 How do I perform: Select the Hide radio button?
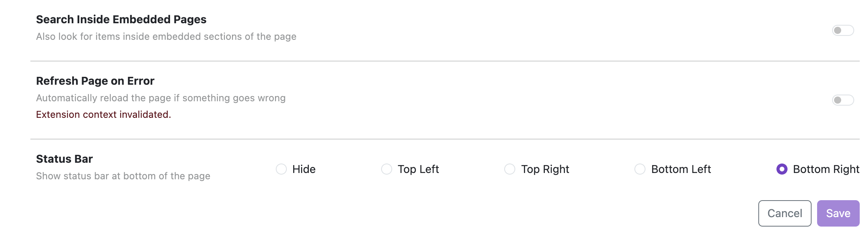click(281, 169)
